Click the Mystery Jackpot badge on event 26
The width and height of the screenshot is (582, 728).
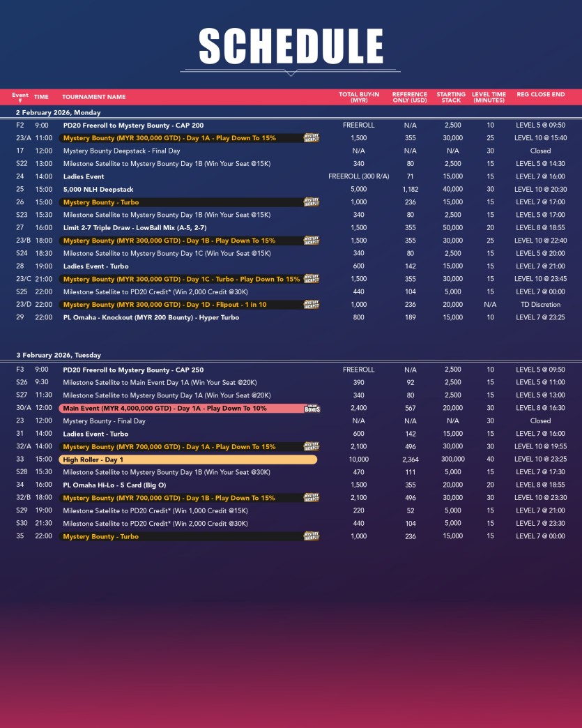(x=311, y=202)
